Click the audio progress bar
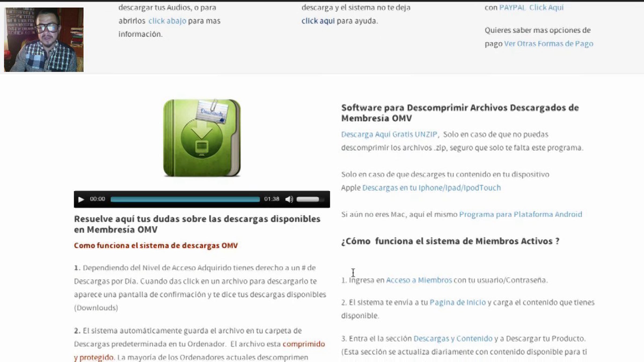 click(185, 199)
